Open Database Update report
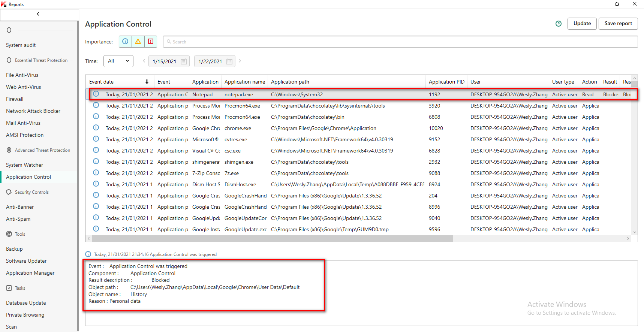The width and height of the screenshot is (644, 332). (26, 303)
